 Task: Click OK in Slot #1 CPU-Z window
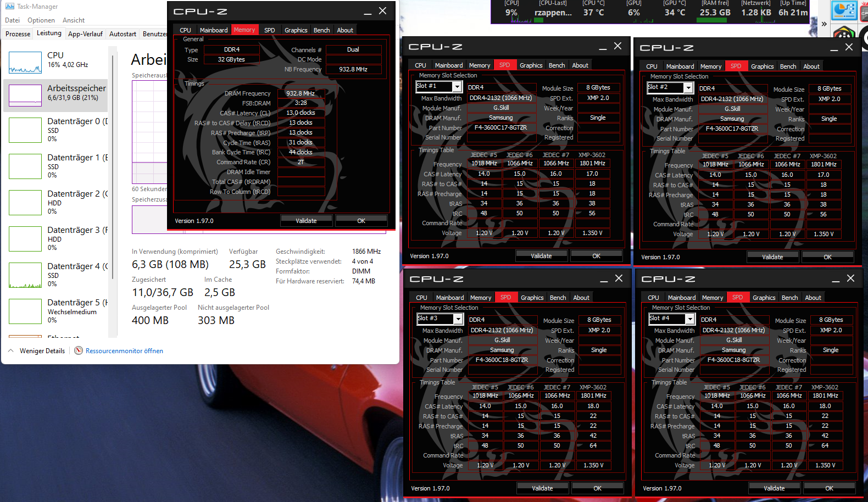[596, 256]
